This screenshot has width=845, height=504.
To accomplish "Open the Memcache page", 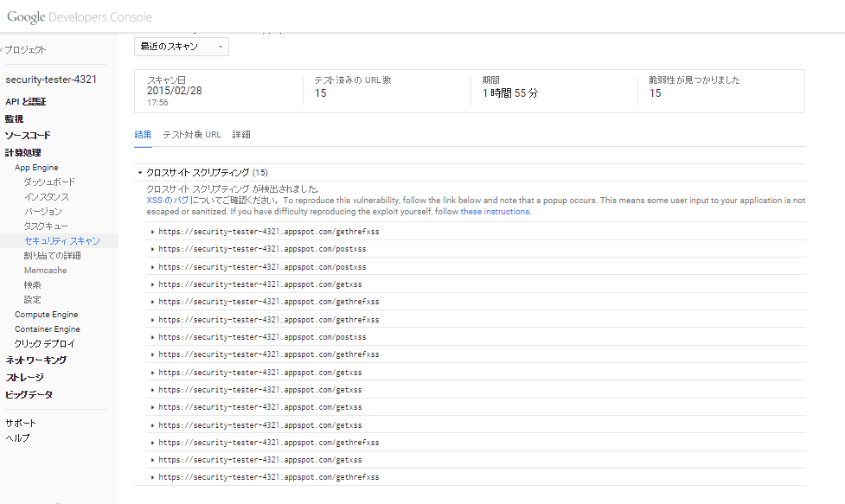I will click(x=45, y=271).
